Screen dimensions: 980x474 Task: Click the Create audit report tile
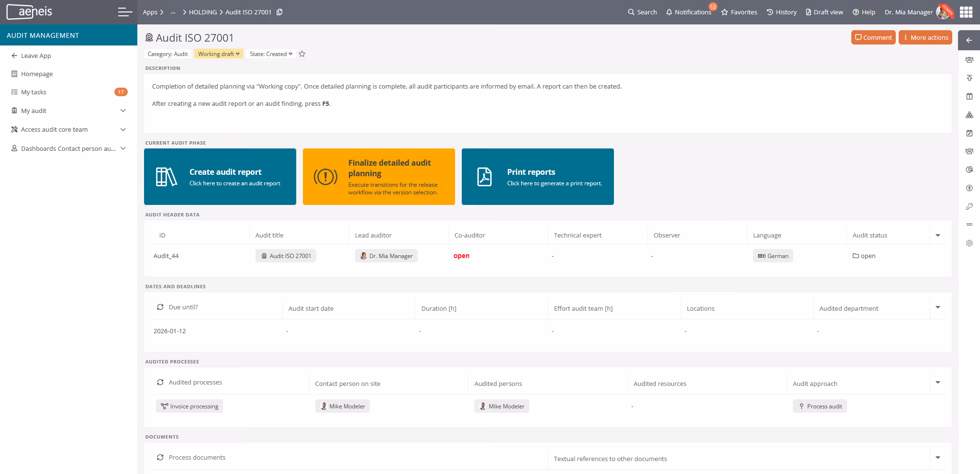[x=220, y=177]
